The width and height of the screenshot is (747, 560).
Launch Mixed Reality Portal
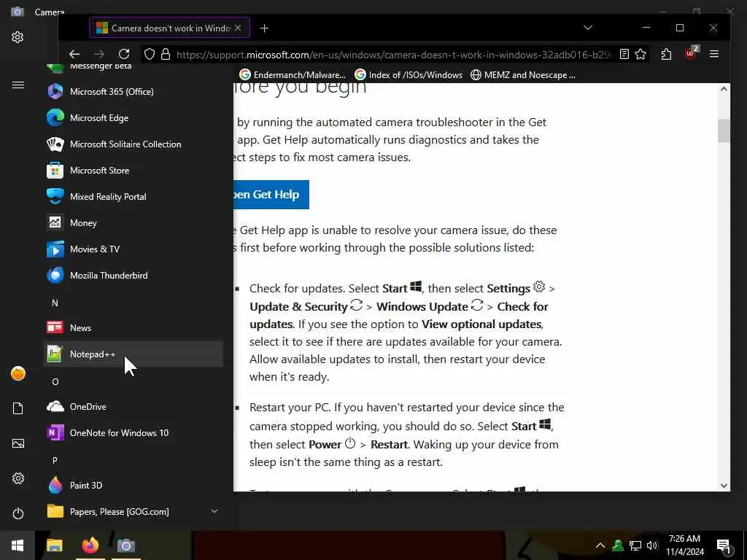click(x=133, y=196)
